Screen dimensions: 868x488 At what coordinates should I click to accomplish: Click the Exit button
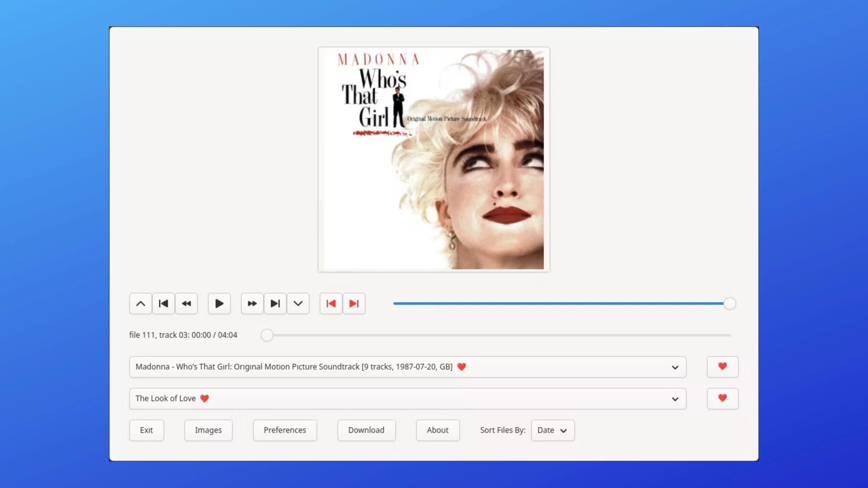146,430
